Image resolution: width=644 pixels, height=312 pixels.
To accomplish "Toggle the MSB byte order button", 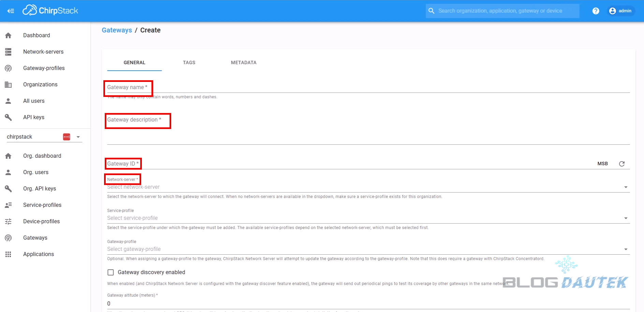I will point(602,164).
